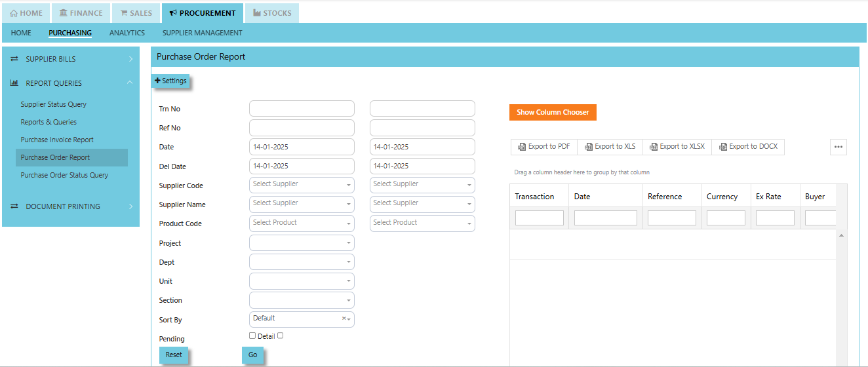Click the Transaction column filter box

540,218
